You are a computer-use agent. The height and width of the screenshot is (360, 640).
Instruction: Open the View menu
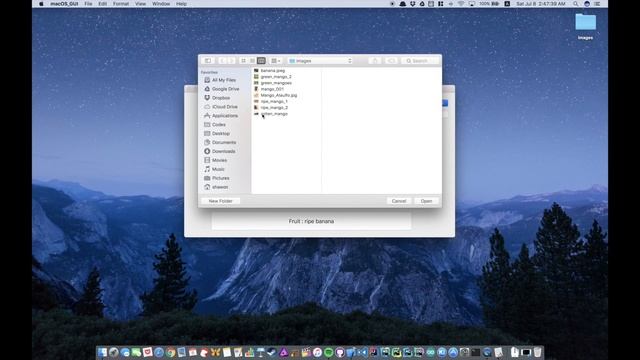point(140,4)
